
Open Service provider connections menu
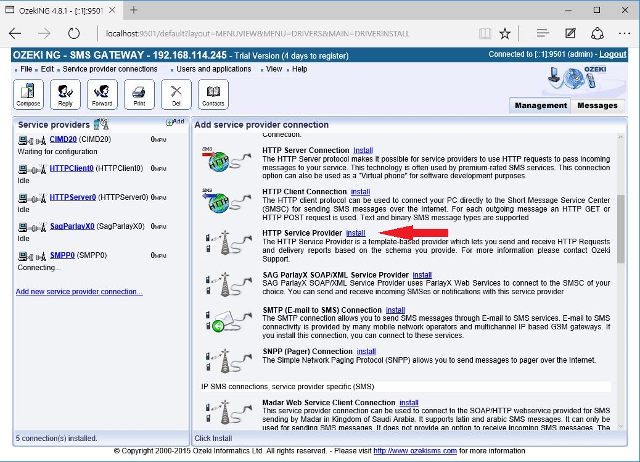pos(110,69)
